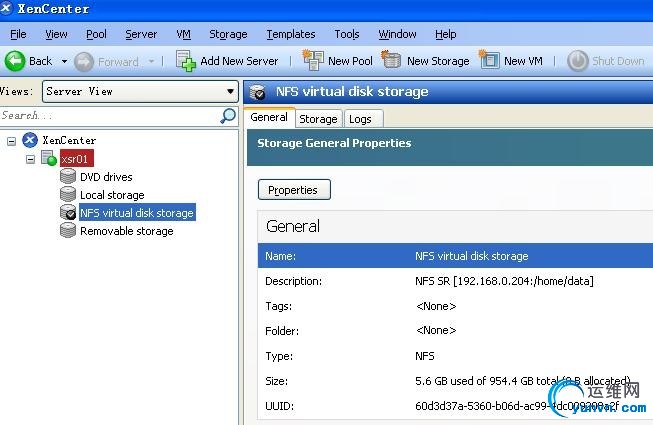Open the VM menu
The width and height of the screenshot is (653, 425).
pos(183,34)
